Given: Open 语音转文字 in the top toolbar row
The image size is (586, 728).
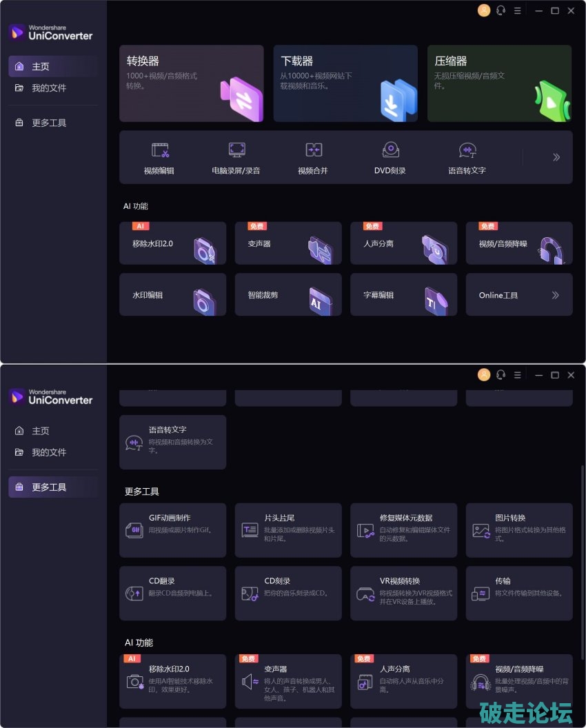Looking at the screenshot, I should [x=467, y=158].
